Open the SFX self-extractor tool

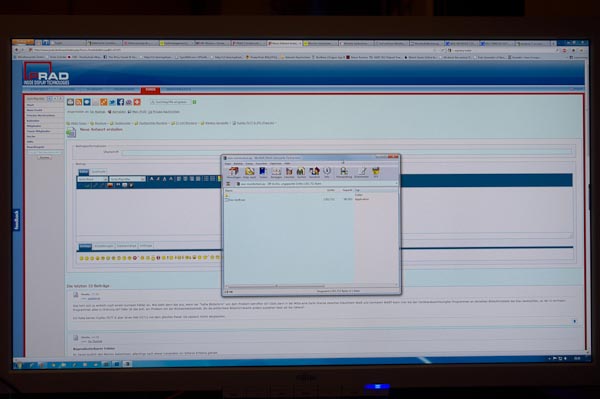376,172
